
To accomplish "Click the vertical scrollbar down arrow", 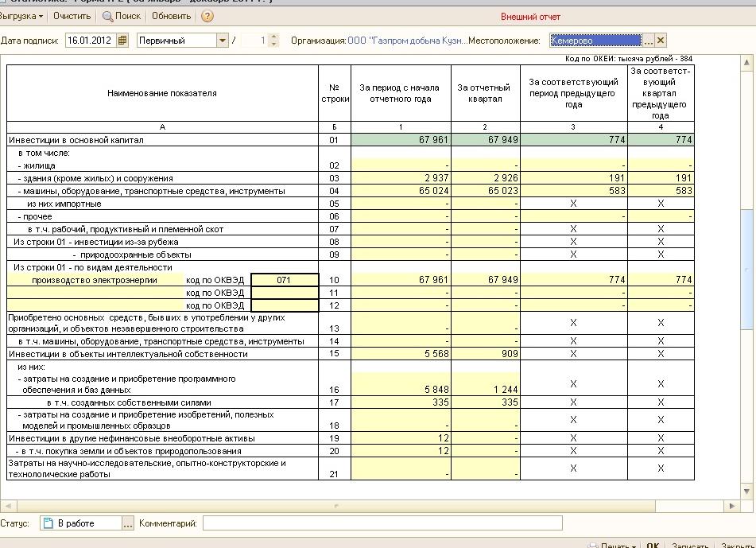I will 746,492.
